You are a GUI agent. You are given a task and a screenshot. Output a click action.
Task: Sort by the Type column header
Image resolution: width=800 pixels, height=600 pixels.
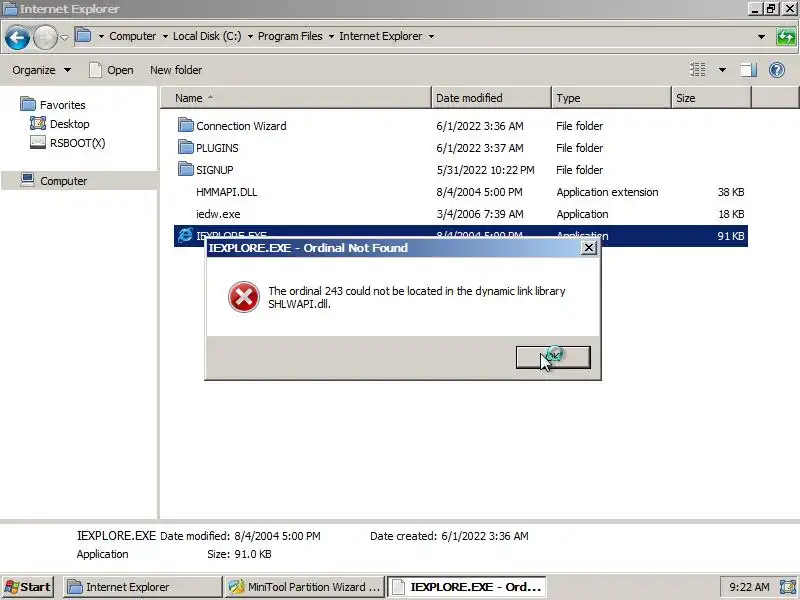(x=612, y=98)
